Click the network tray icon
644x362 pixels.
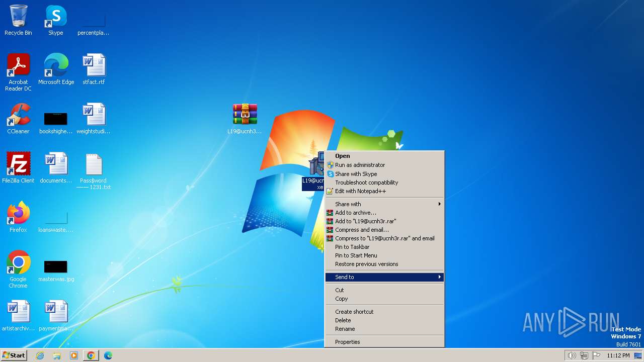pos(584,355)
